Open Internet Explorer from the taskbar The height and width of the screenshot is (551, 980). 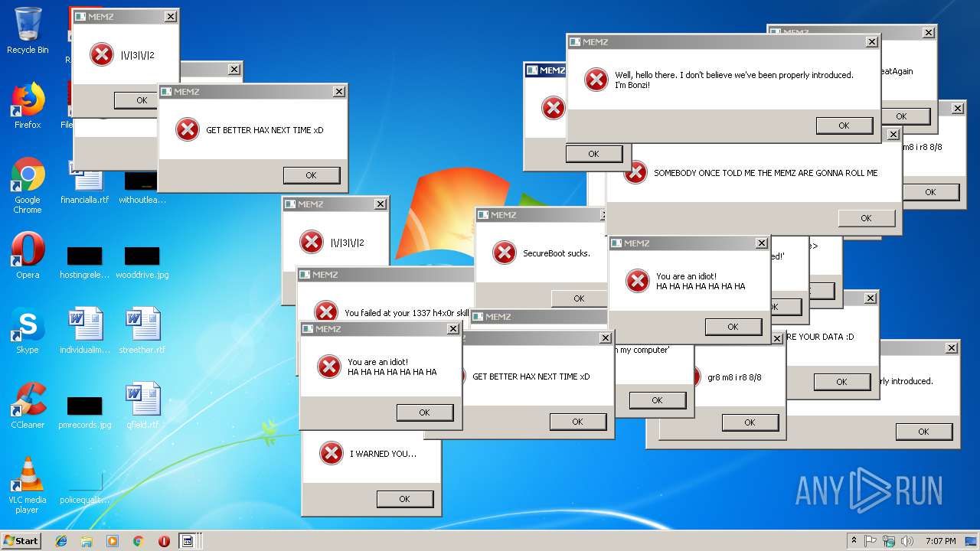point(61,541)
